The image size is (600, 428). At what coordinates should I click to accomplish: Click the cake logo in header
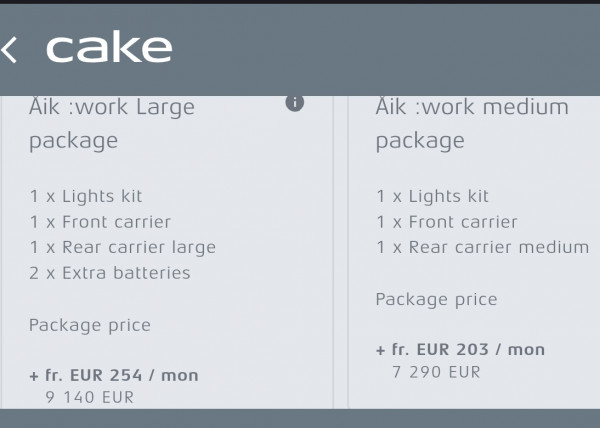pos(109,48)
